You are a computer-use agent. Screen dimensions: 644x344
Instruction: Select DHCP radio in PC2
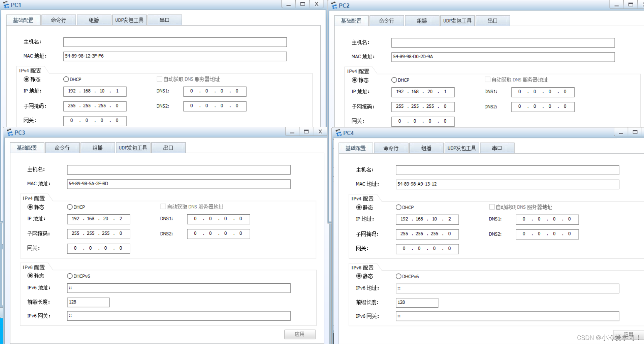[394, 80]
